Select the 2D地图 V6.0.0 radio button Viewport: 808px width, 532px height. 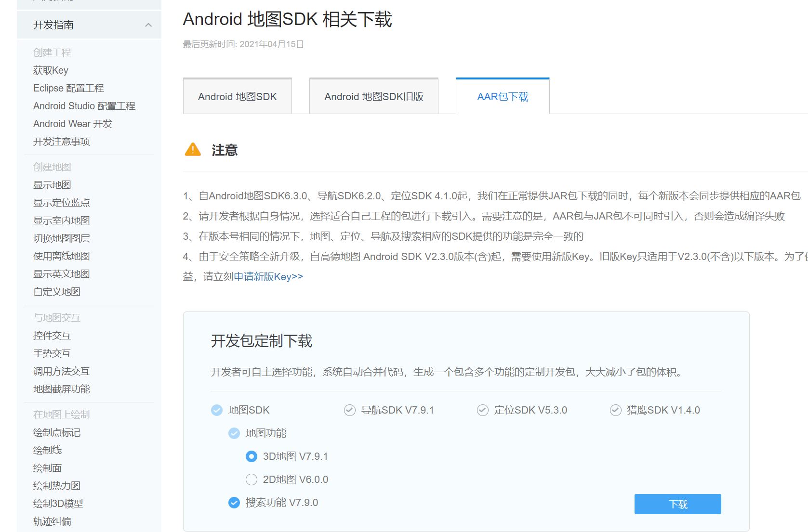(251, 480)
